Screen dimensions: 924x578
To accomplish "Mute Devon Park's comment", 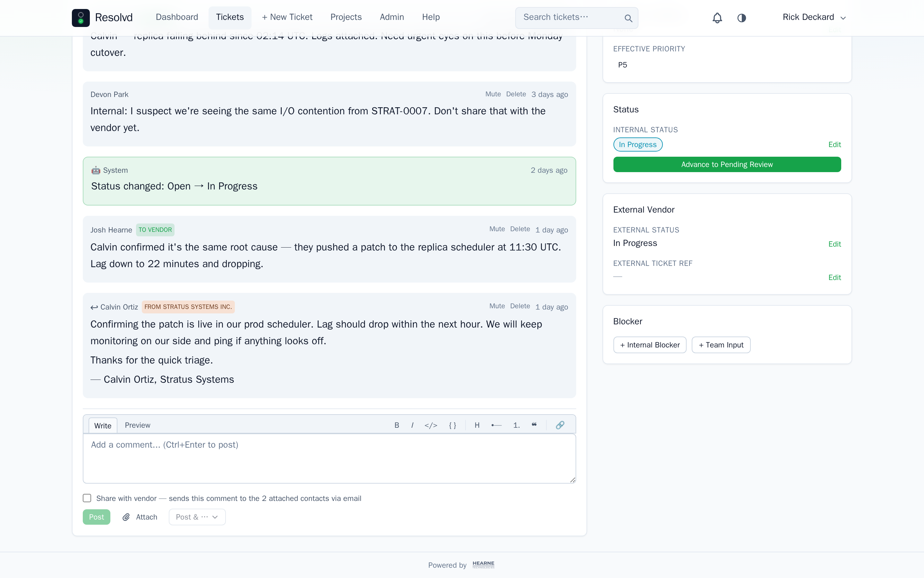I will [493, 94].
